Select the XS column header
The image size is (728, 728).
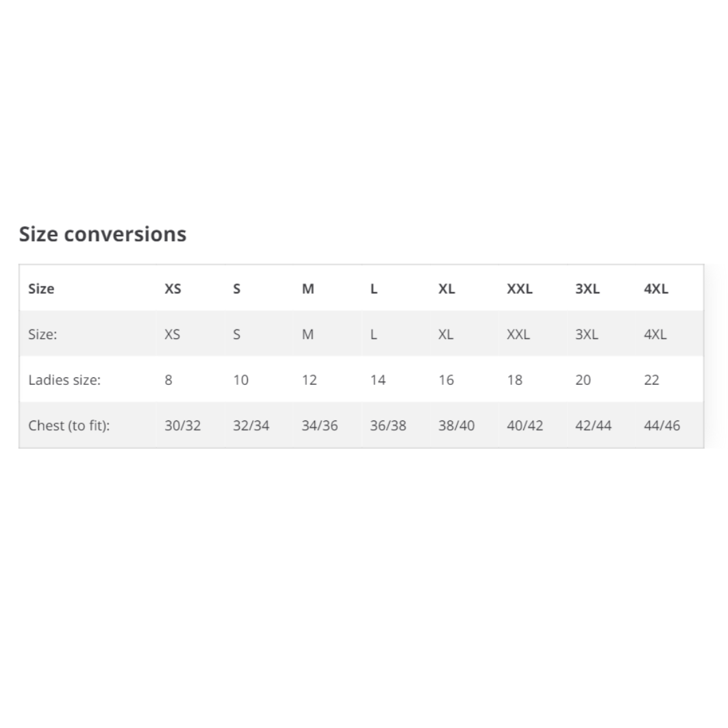[173, 289]
